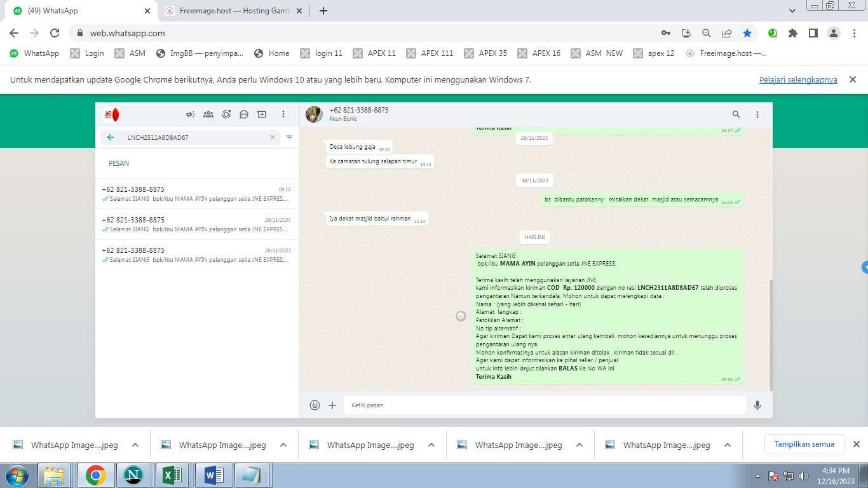This screenshot has height=488, width=868.
Task: React to the JNE message with the emoji button
Action: [x=461, y=316]
